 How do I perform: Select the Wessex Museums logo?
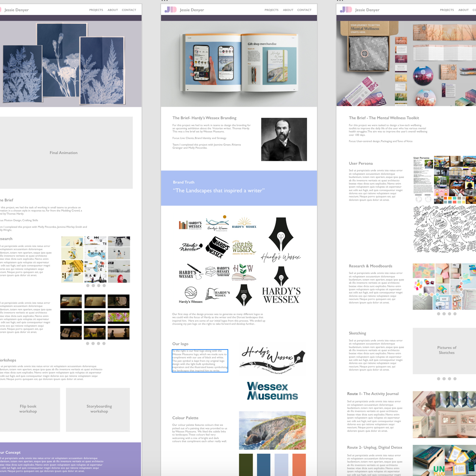pos(272,391)
